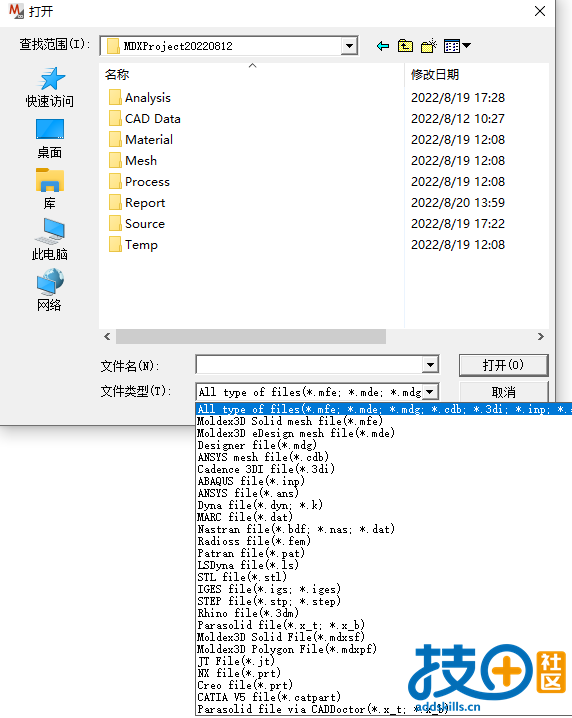Image resolution: width=572 pixels, height=718 pixels.
Task: Select the Source folder
Action: point(137,224)
